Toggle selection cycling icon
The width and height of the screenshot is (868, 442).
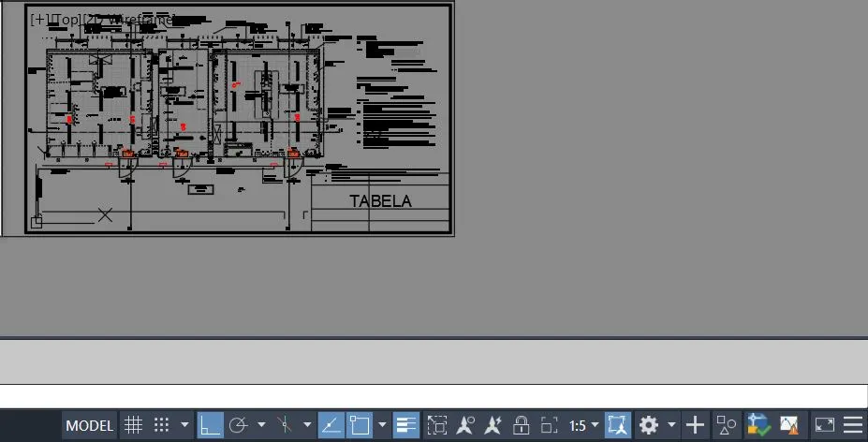(437, 426)
